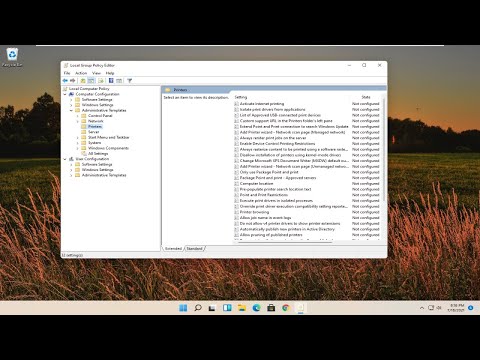Click the Up one level folder icon
The height and width of the screenshot is (360, 480).
pos(83,81)
